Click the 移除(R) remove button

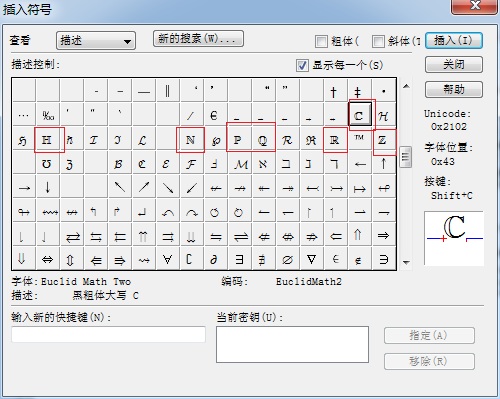pyautogui.click(x=429, y=361)
